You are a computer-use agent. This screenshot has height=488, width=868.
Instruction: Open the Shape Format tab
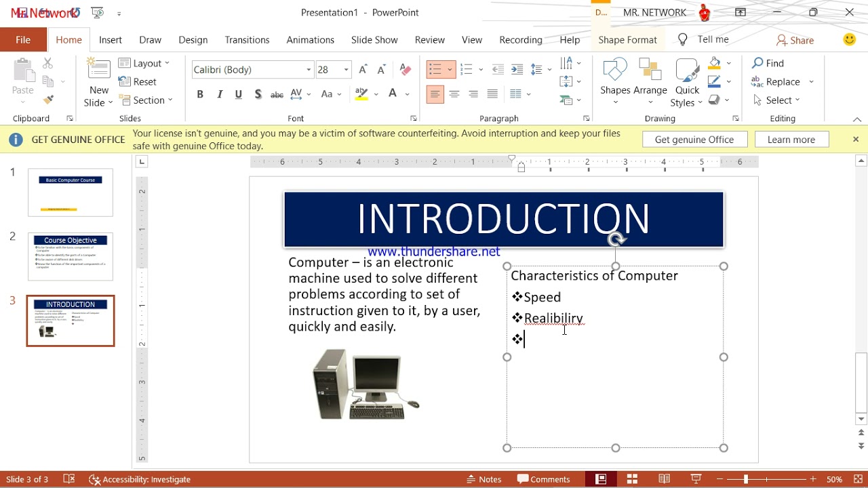coord(627,40)
